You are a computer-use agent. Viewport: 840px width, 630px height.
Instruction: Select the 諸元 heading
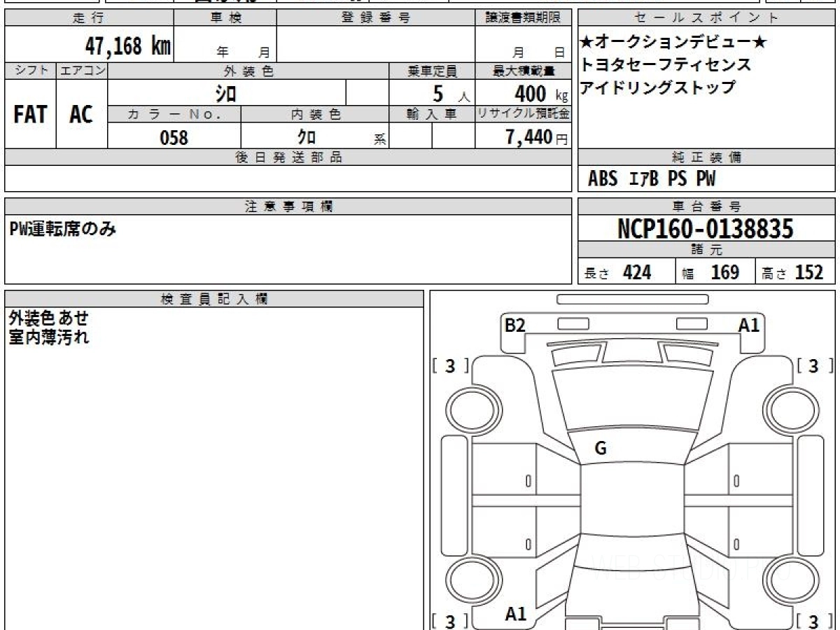[706, 250]
